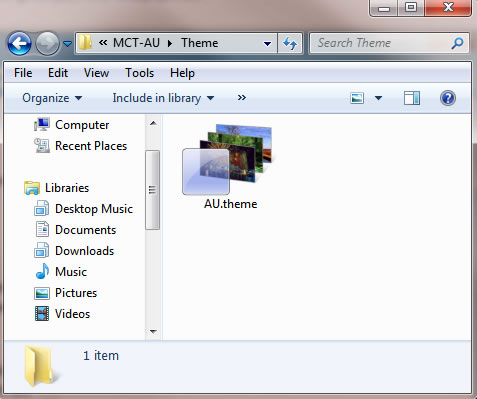The height and width of the screenshot is (399, 477).
Task: Open the address bar history dropdown
Action: [x=267, y=44]
